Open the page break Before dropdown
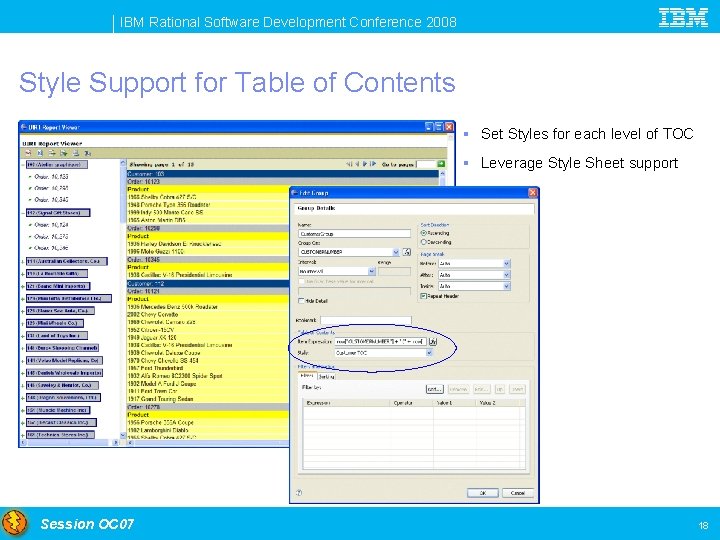 click(x=506, y=264)
